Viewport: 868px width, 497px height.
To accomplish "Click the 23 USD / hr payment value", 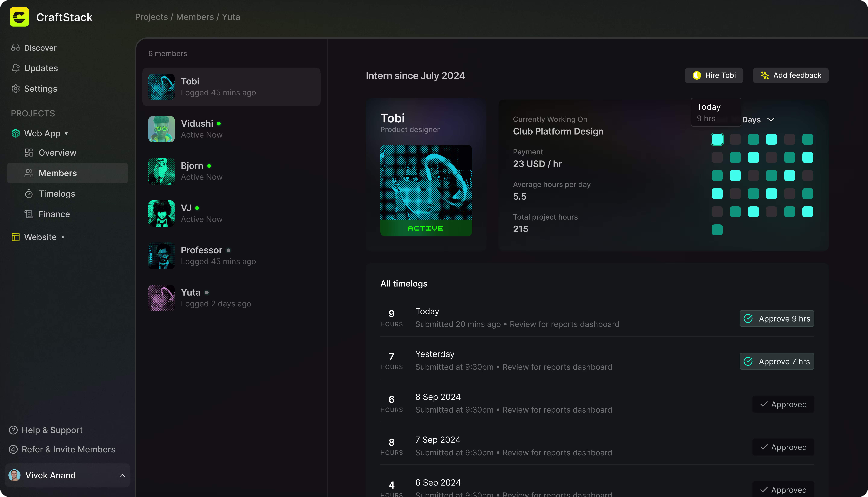I will coord(537,164).
